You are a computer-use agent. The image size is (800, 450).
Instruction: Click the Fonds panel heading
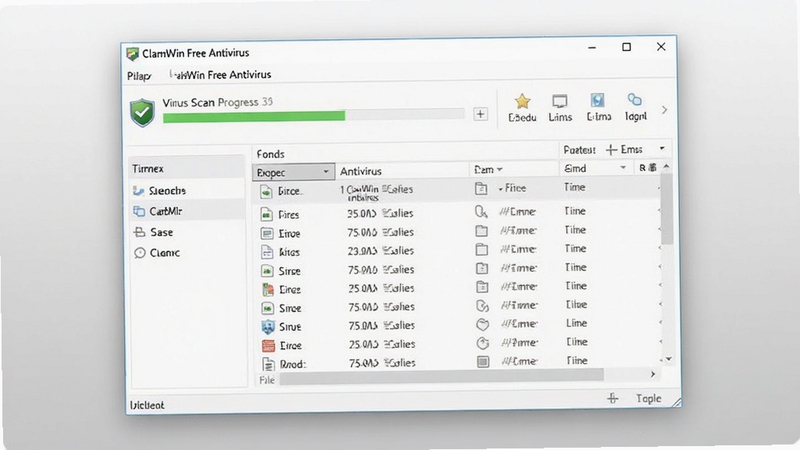[270, 154]
